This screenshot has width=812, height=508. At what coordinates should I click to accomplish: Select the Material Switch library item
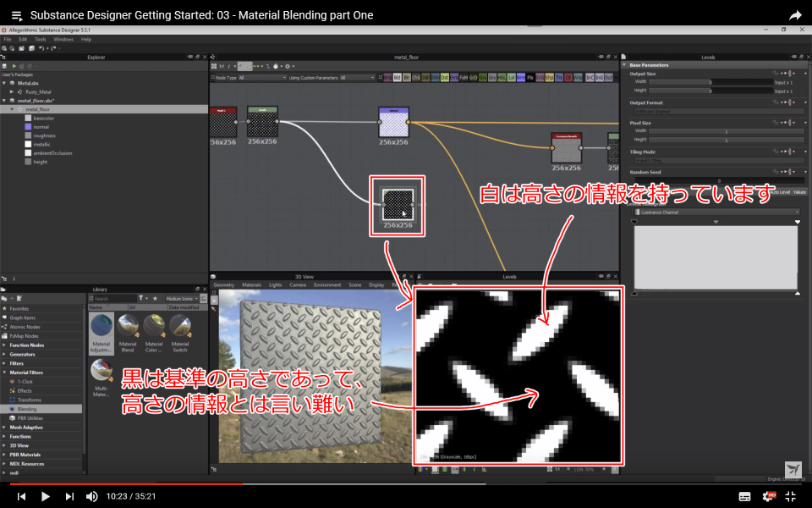click(179, 334)
